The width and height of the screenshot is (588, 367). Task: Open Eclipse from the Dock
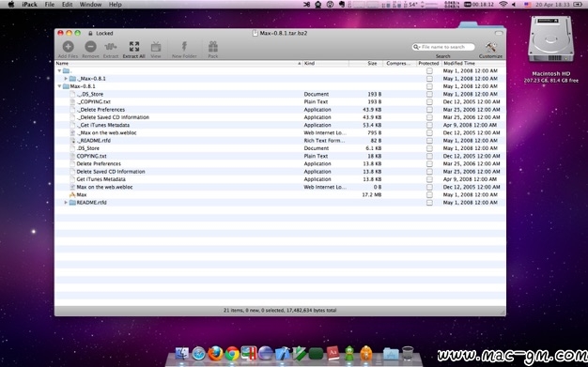(266, 353)
